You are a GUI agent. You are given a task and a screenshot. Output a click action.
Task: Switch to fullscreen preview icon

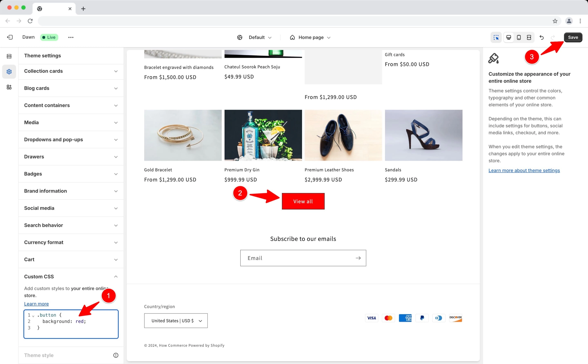coord(529,37)
